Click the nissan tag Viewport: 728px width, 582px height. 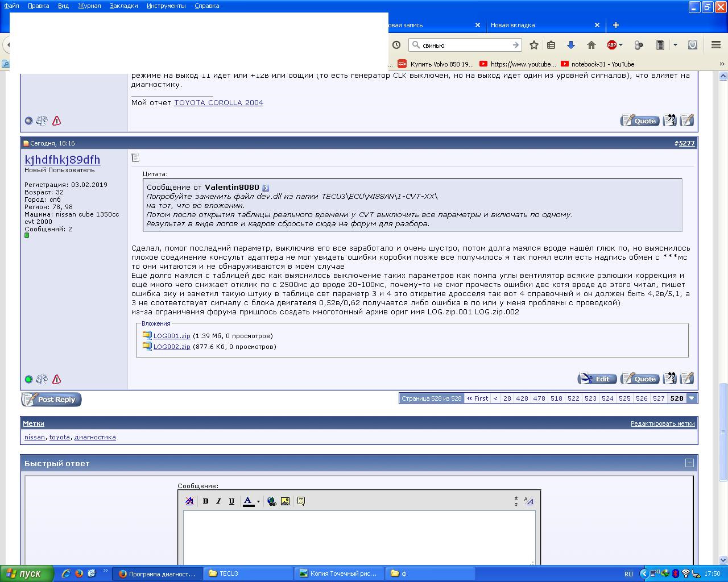pos(35,437)
